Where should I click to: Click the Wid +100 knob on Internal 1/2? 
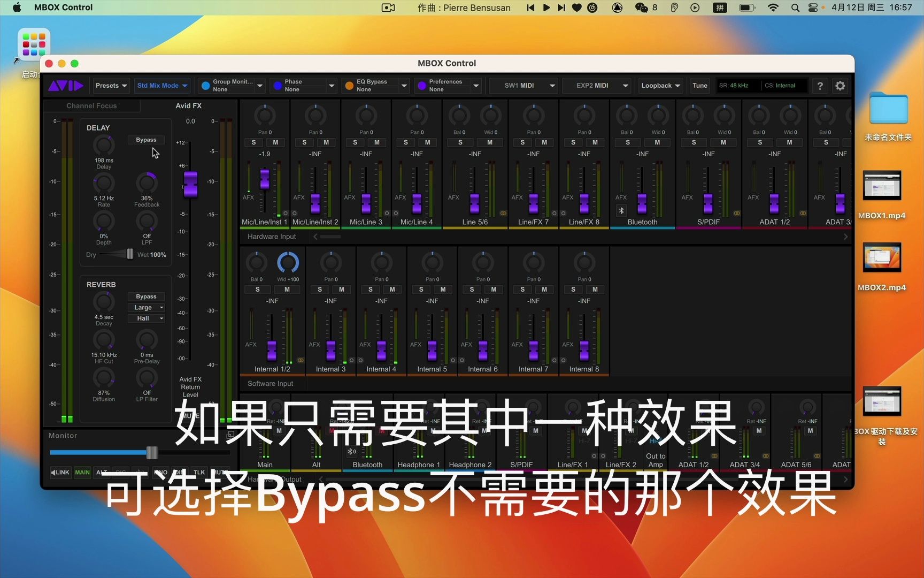[x=288, y=263]
